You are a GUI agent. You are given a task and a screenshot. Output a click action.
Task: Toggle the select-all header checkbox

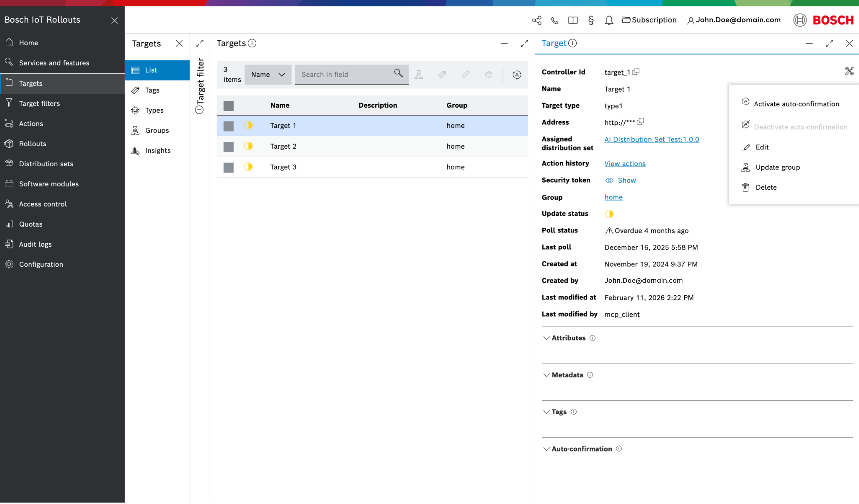coord(228,106)
